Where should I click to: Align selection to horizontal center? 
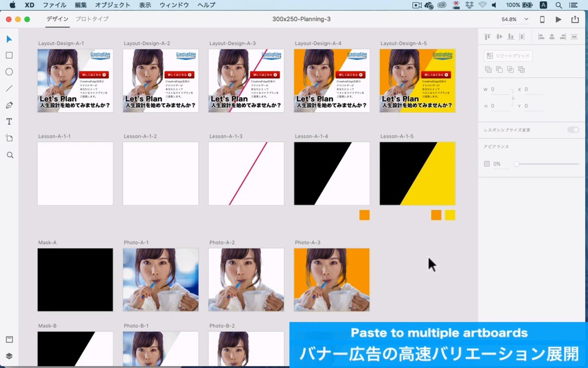[552, 37]
